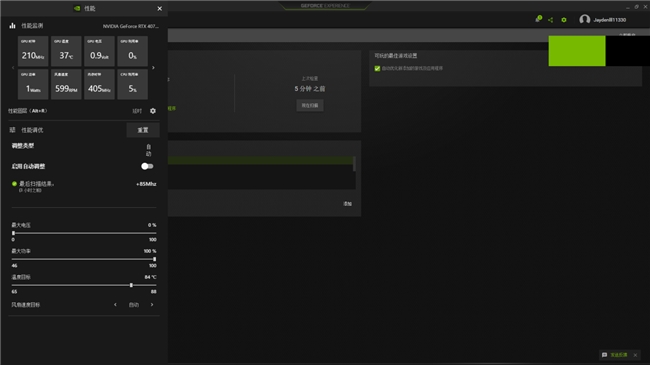
Task: Click the 100 % maximum power value
Action: (x=150, y=251)
